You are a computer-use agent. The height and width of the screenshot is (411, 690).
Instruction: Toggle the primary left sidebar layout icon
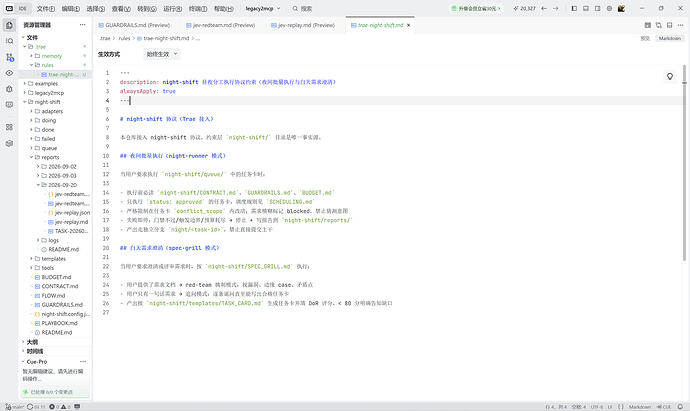coord(574,8)
